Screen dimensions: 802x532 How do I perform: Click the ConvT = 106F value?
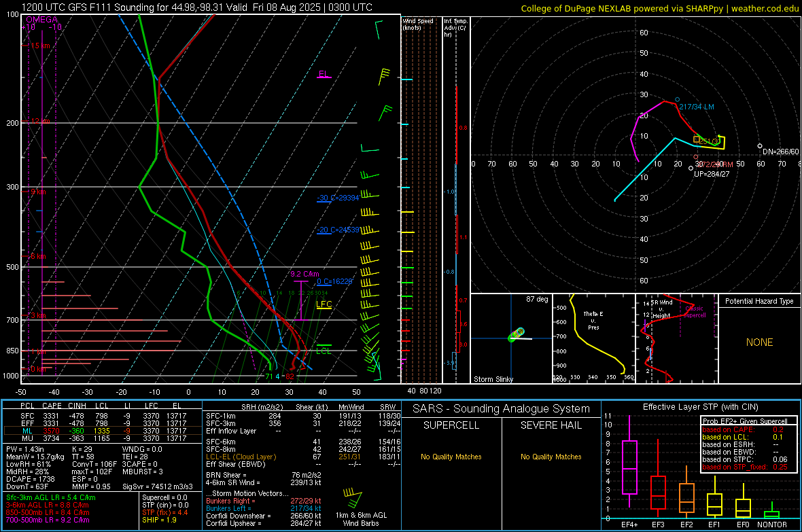click(x=94, y=465)
